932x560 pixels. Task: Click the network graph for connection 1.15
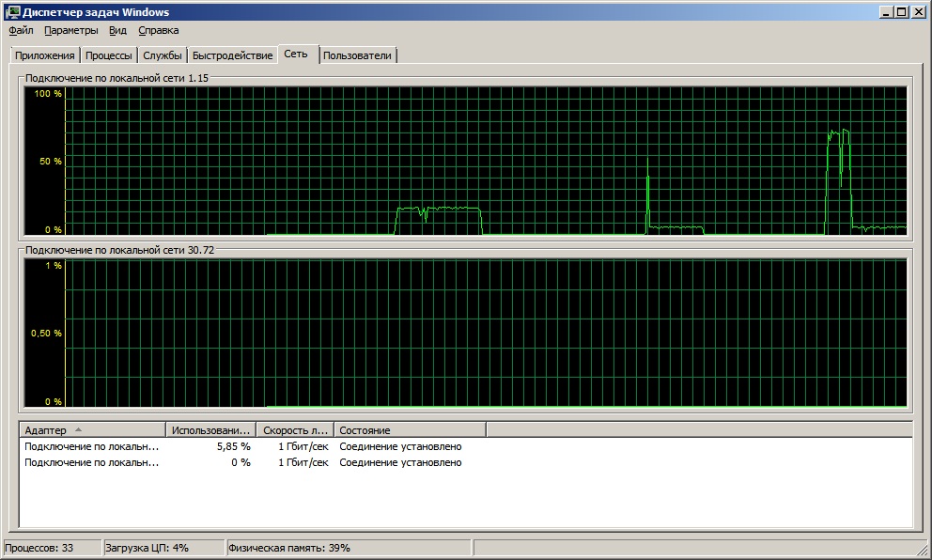coord(465,161)
